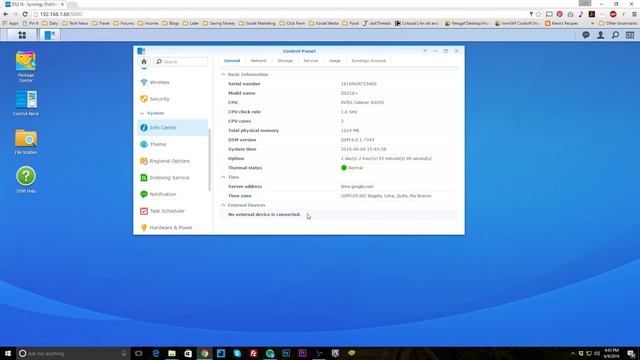This screenshot has width=640, height=360.
Task: Open Control Panel desktop shortcut
Action: 26,103
